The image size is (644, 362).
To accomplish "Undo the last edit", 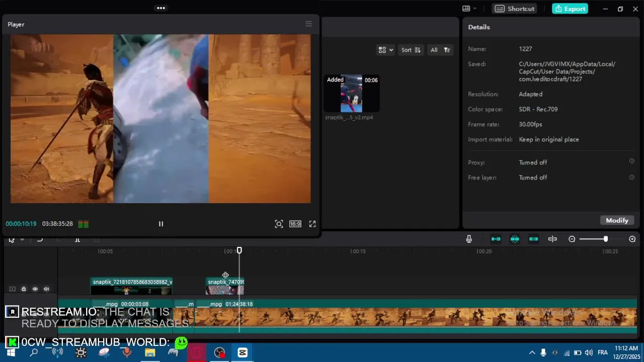I will (x=40, y=240).
